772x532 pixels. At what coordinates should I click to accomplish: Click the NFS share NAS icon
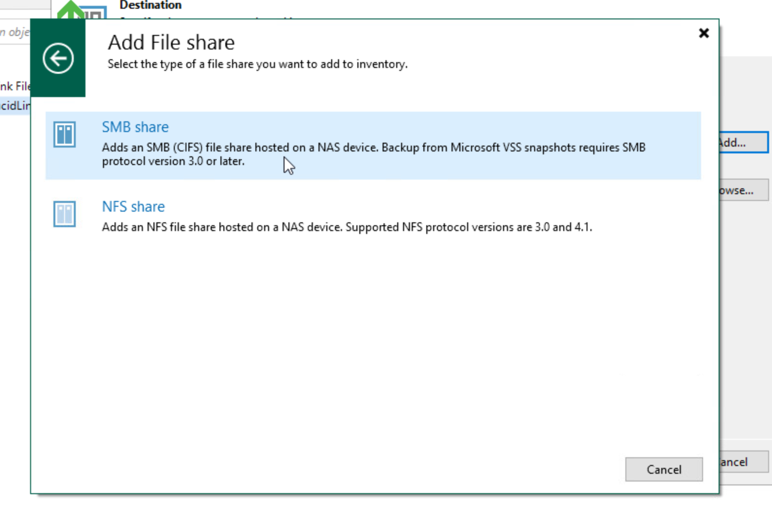(65, 214)
